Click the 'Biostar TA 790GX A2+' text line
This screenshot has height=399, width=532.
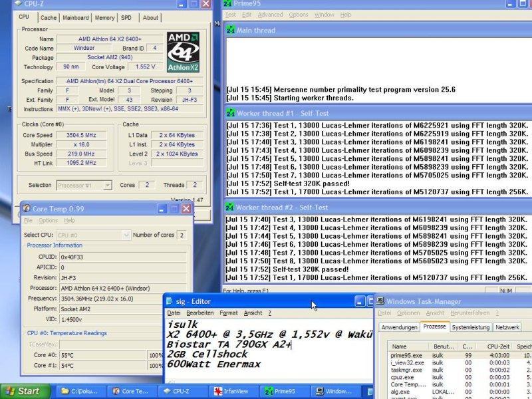click(229, 344)
